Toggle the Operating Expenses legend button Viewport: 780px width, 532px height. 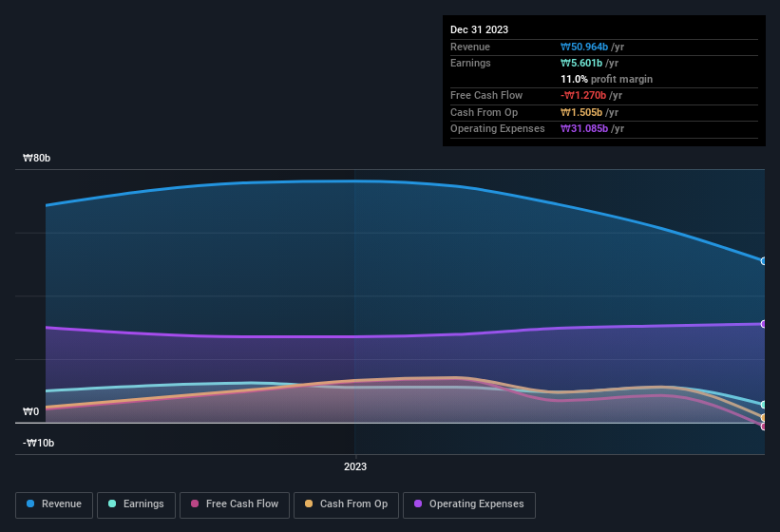[x=469, y=505]
